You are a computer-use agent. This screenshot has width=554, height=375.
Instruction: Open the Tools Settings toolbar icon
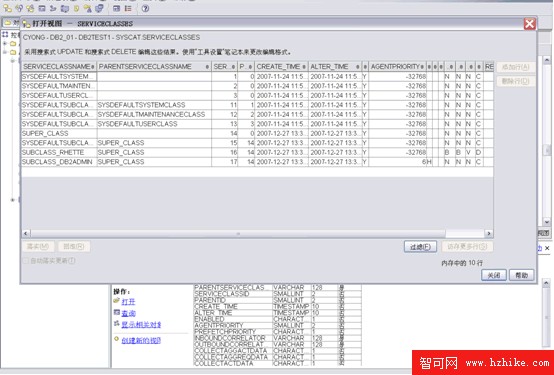click(117, 8)
